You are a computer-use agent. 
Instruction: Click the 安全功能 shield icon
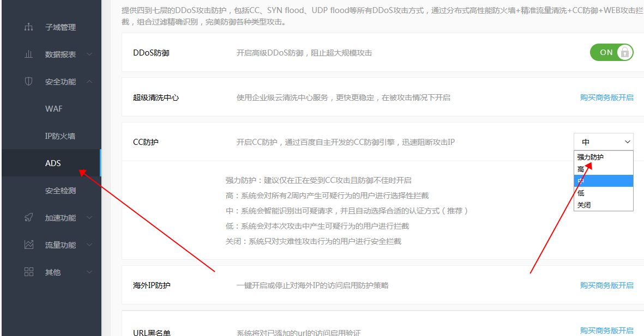(x=29, y=81)
